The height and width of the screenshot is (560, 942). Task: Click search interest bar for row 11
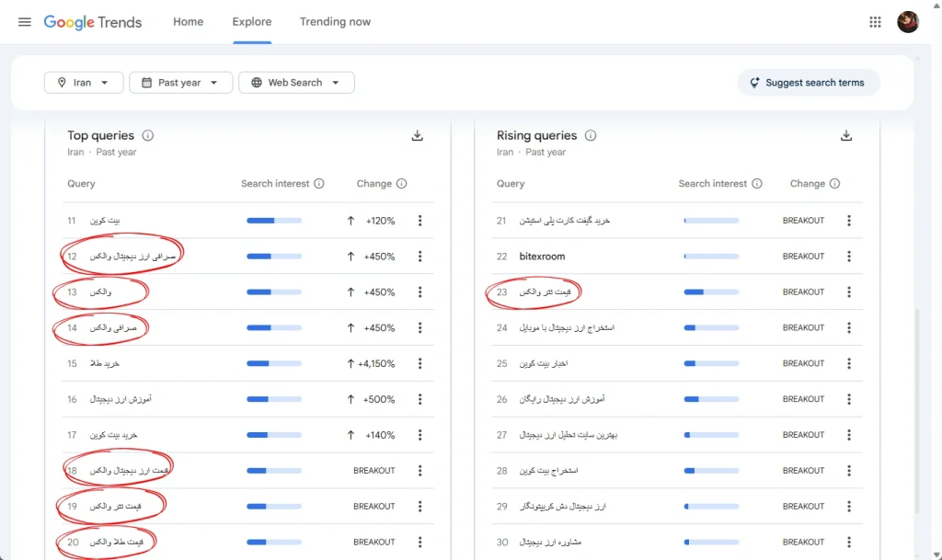[x=274, y=221]
